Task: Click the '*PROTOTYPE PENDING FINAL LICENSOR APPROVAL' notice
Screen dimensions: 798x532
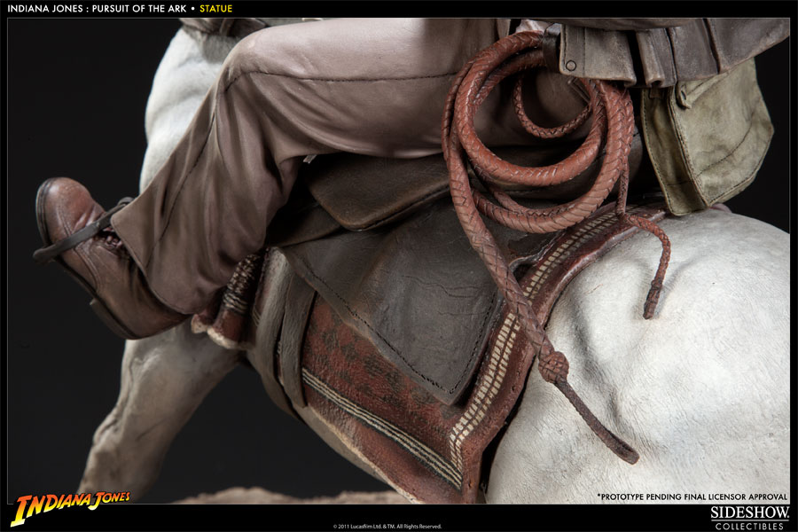Action: [x=692, y=497]
